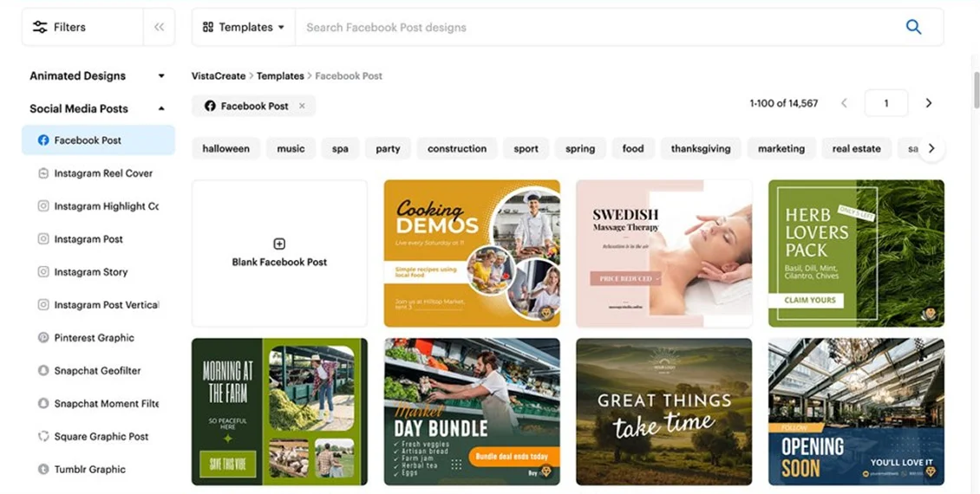The height and width of the screenshot is (494, 980).
Task: Click the plus icon for blank post
Action: (279, 244)
